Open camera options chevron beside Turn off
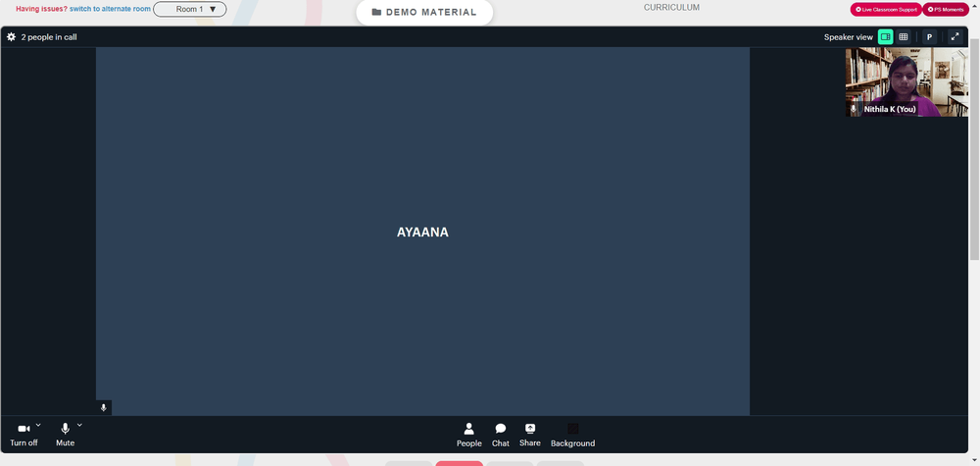 pos(38,425)
